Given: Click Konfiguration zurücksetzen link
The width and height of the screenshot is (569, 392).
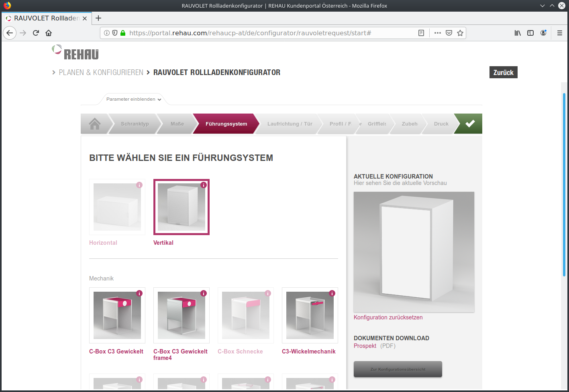Looking at the screenshot, I should click(x=388, y=317).
